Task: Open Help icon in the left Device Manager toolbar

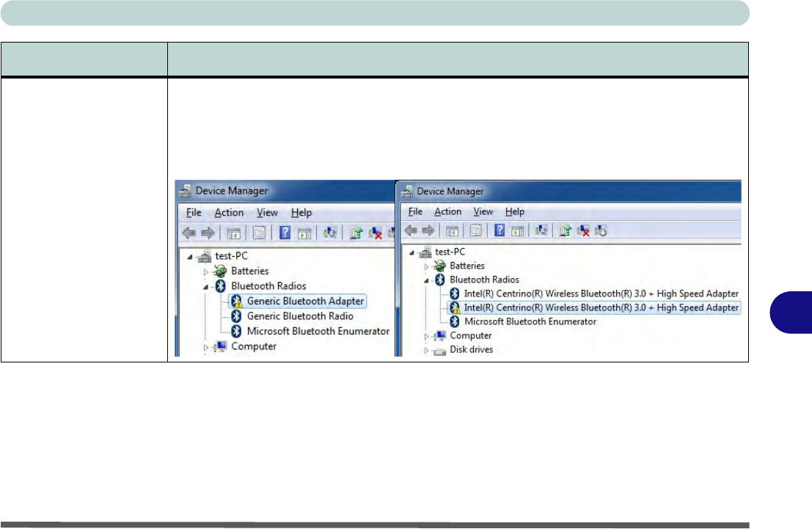Action: [285, 233]
